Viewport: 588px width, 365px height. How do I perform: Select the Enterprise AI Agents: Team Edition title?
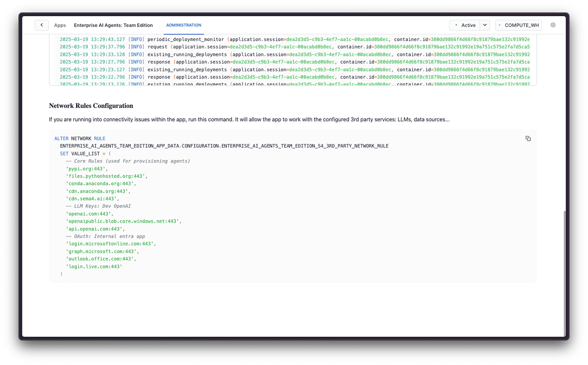[x=114, y=25]
